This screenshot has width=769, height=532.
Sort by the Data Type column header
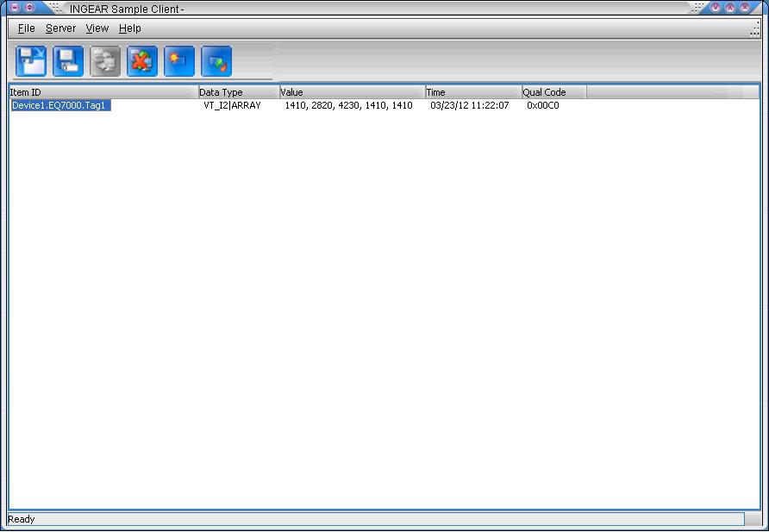point(239,92)
